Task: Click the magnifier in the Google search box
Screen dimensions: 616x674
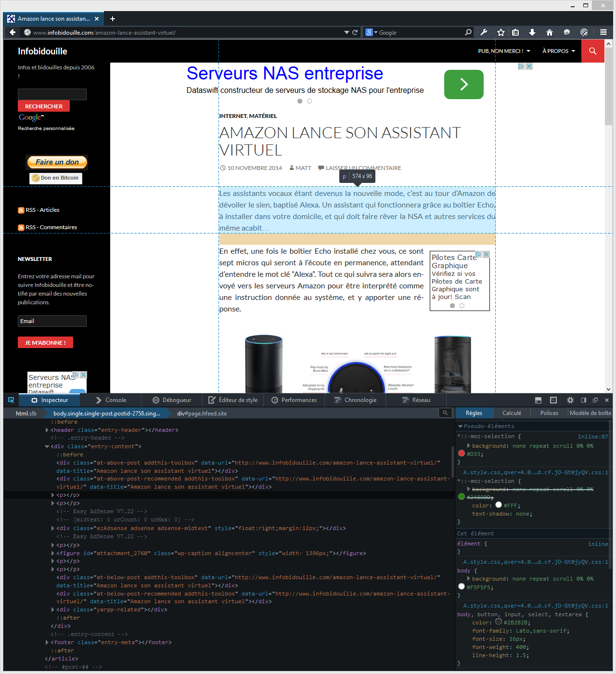Action: click(x=468, y=32)
